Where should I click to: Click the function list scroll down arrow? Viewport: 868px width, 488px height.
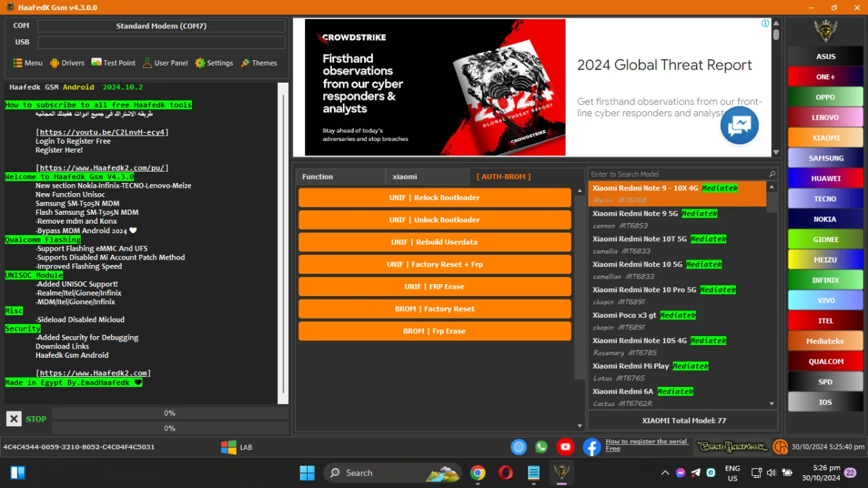[x=579, y=426]
